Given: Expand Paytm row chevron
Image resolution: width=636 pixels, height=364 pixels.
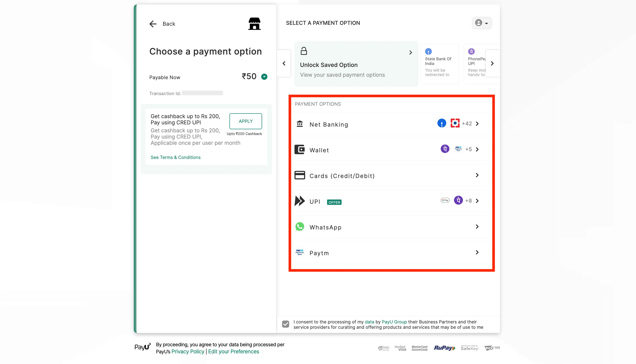Looking at the screenshot, I should [x=477, y=252].
